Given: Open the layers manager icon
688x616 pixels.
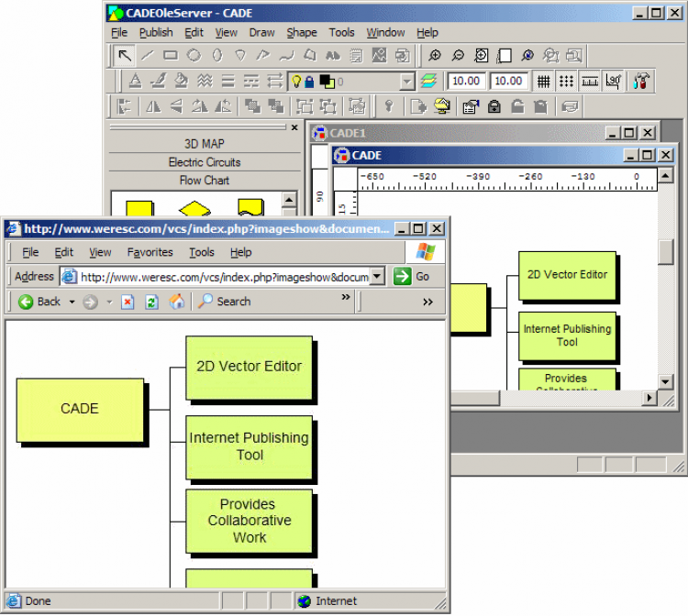Looking at the screenshot, I should 428,81.
